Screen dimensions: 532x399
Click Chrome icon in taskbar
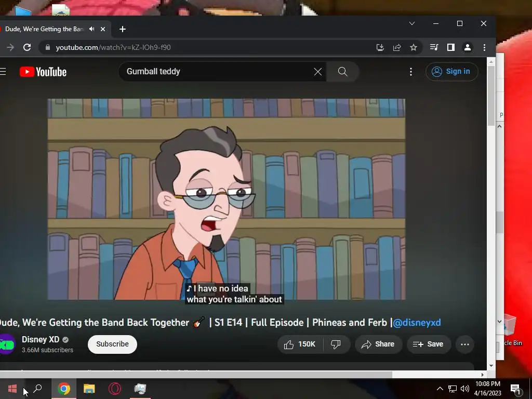pyautogui.click(x=64, y=389)
